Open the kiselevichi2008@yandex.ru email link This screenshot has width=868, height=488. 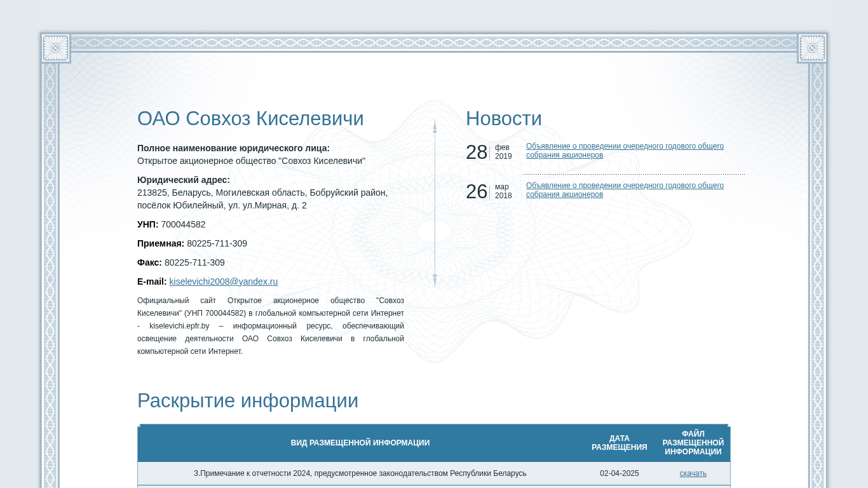point(224,281)
